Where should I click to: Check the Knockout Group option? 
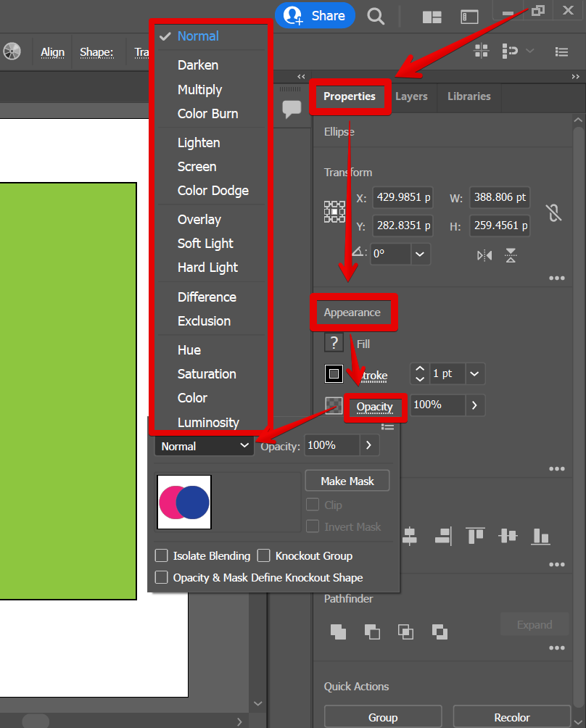pyautogui.click(x=263, y=556)
